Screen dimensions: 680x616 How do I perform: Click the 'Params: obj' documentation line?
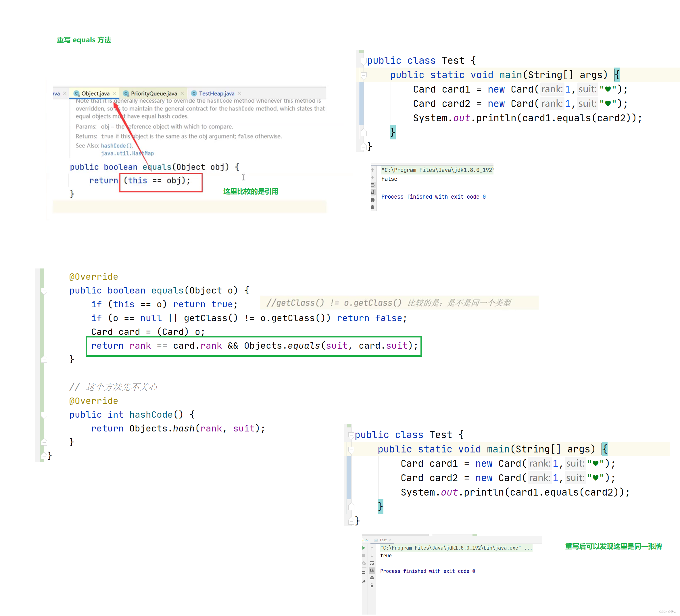point(154,126)
